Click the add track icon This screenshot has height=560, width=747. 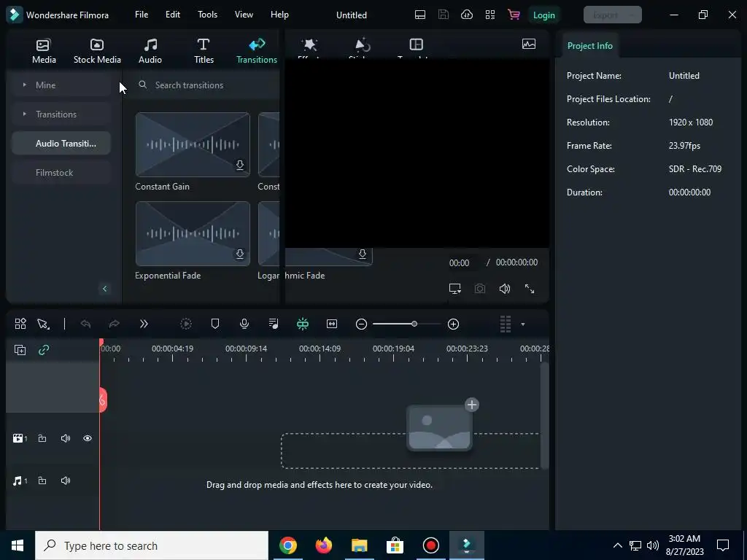pos(20,350)
